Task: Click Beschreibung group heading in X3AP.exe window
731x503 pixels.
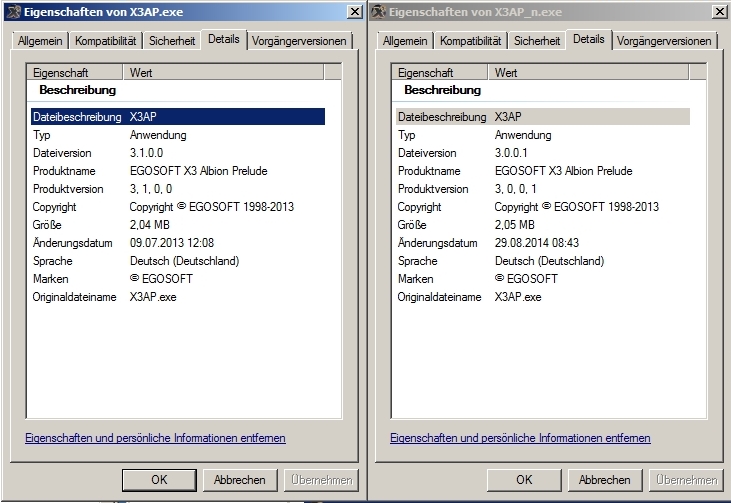Action: (x=77, y=90)
